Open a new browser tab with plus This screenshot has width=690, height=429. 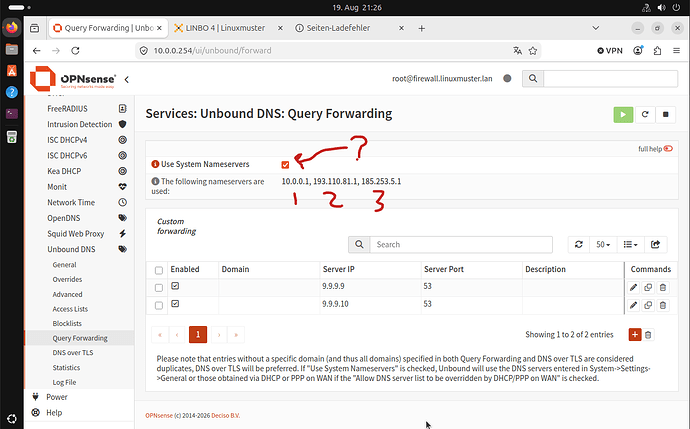[421, 28]
